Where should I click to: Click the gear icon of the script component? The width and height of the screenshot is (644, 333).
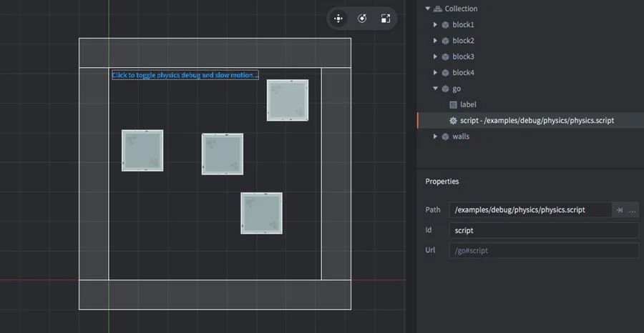(x=453, y=121)
